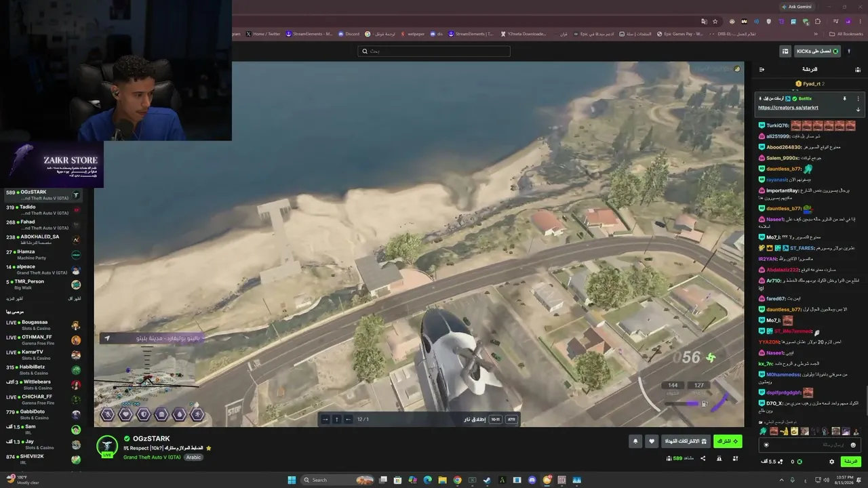Open recommended channel Wittlebears
868x488 pixels.
coord(43,385)
